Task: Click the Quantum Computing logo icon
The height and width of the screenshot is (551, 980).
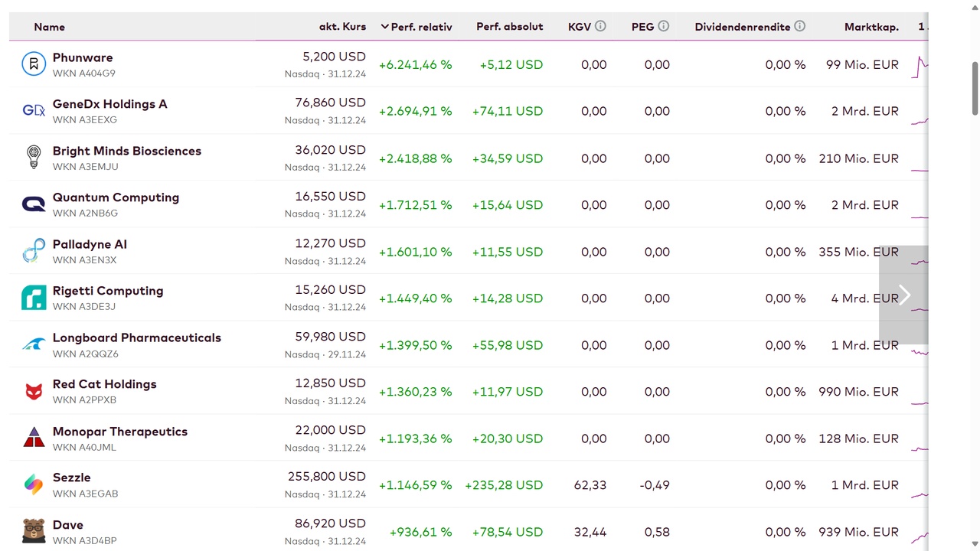Action: [x=34, y=204]
